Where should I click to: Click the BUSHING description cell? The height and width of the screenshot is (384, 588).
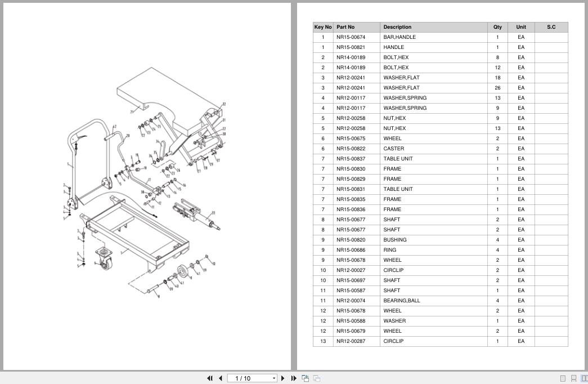coord(433,240)
